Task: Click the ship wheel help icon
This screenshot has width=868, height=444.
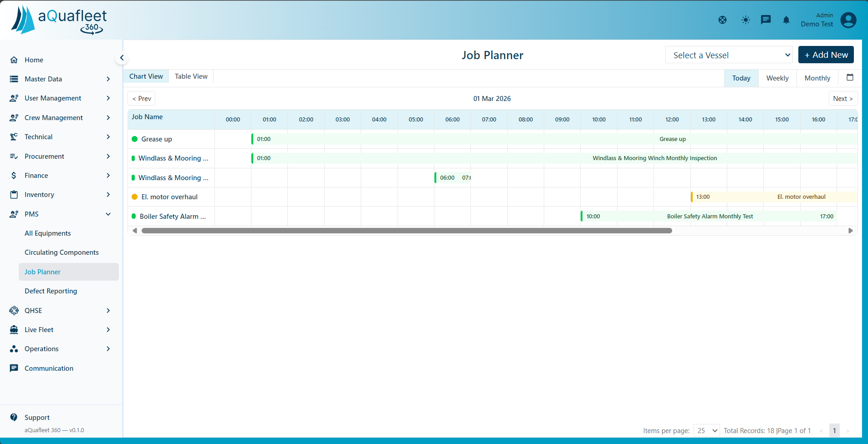Action: pyautogui.click(x=722, y=20)
